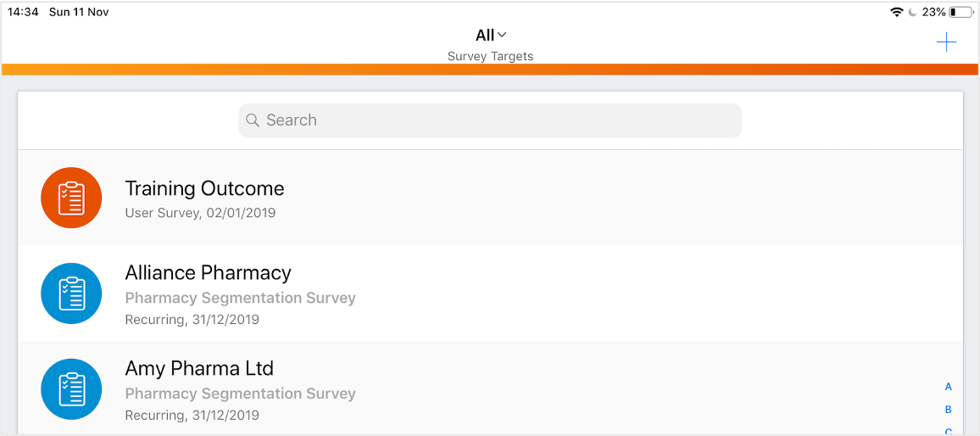
Task: Click the magnifying glass search icon
Action: (253, 120)
